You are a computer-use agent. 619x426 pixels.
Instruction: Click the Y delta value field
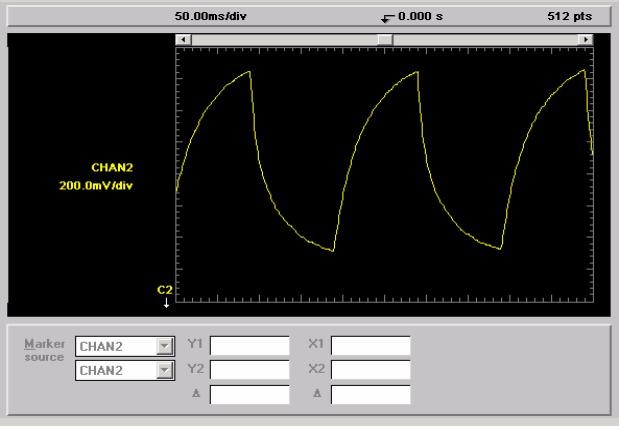(249, 394)
